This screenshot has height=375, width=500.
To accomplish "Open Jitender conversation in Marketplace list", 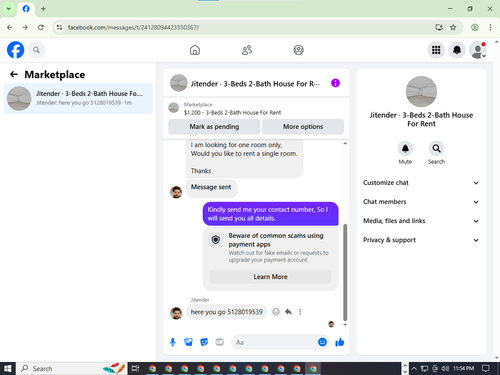I will [78, 98].
